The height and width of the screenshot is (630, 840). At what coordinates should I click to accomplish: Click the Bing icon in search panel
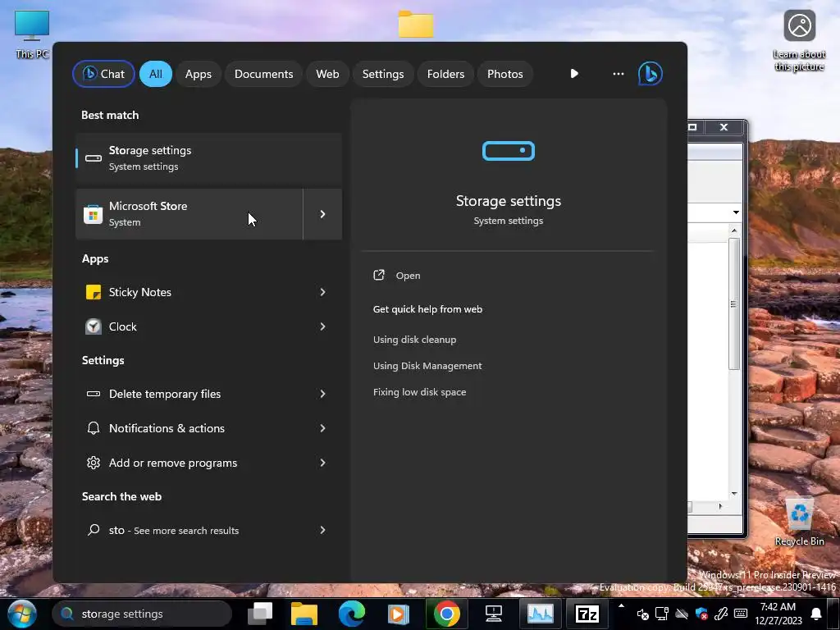pos(651,73)
